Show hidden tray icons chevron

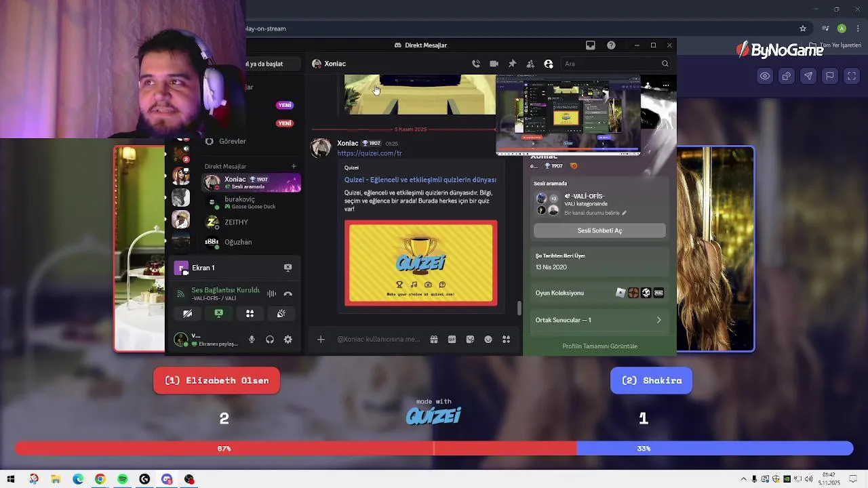tap(743, 479)
